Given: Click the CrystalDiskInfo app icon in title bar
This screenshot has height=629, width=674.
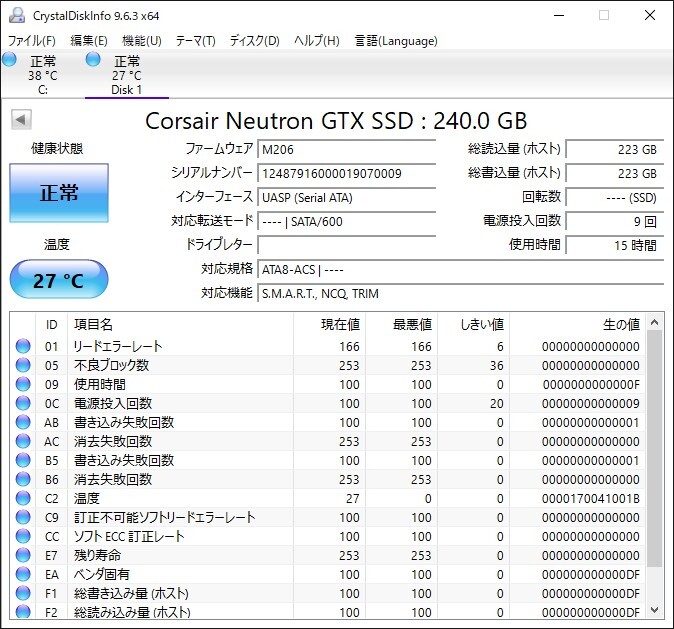Looking at the screenshot, I should click(17, 15).
